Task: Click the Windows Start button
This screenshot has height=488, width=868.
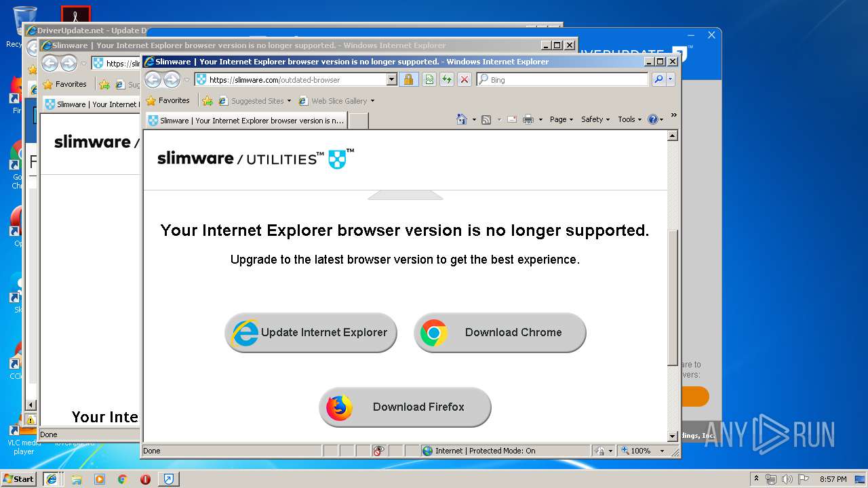Action: pos(18,479)
